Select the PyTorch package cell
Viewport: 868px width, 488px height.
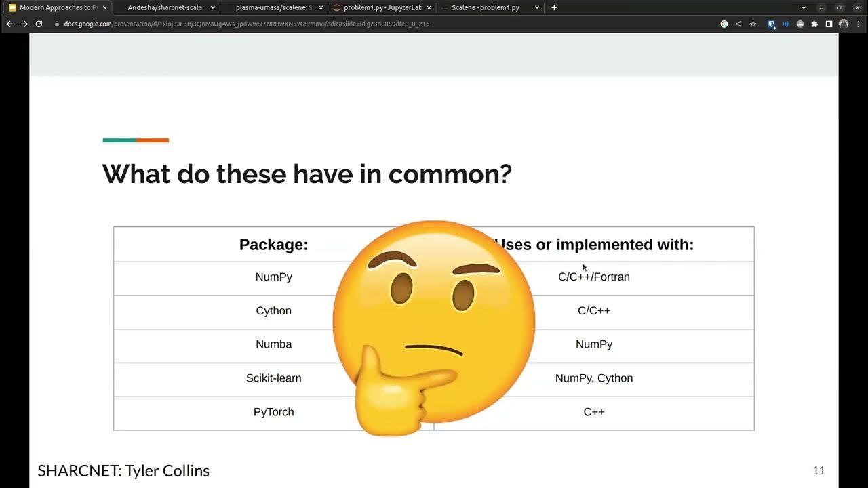tap(273, 412)
